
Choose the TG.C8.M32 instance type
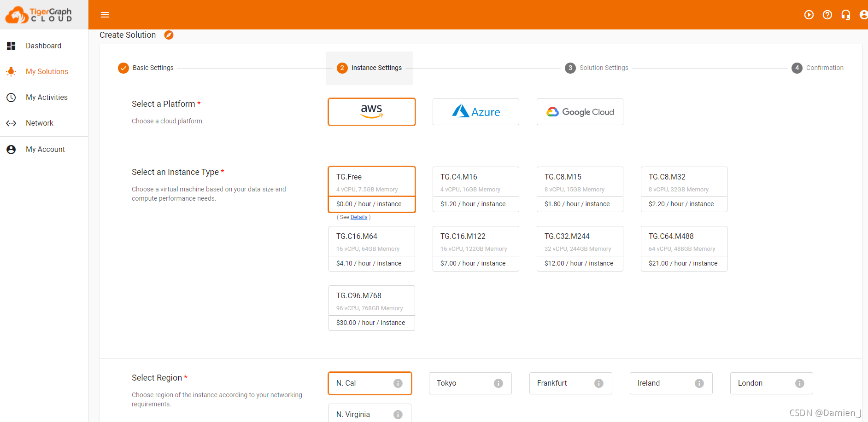(x=684, y=190)
